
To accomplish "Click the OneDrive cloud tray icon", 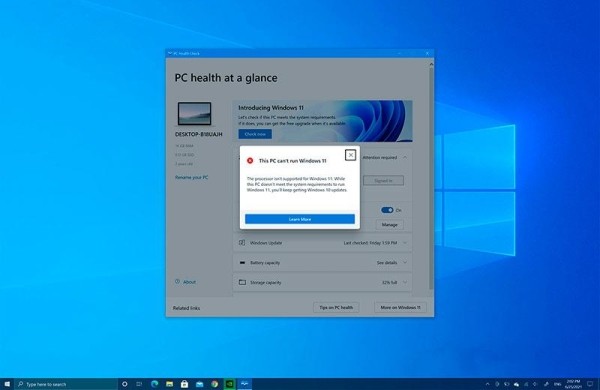I will [x=516, y=384].
